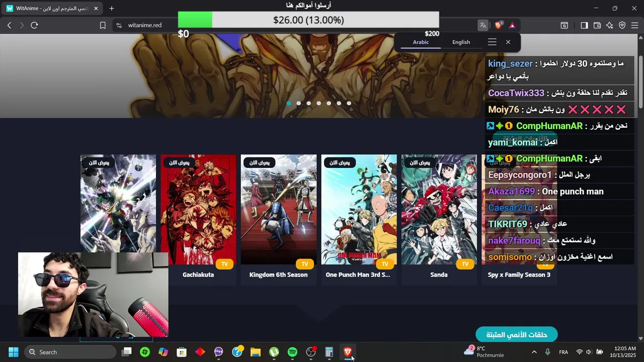Open Task View from the taskbar
644x362 pixels.
pyautogui.click(x=127, y=352)
